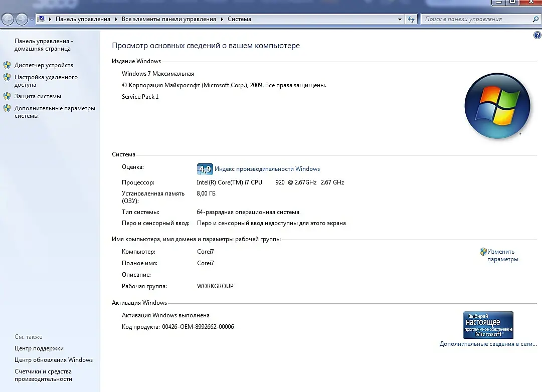Click shield icon beside Настройка удаленного доступа
The height and width of the screenshot is (392, 542).
[x=7, y=77]
